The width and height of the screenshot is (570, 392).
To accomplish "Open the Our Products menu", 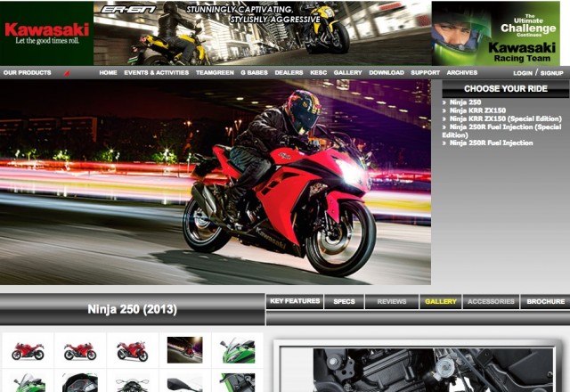I will pos(28,73).
